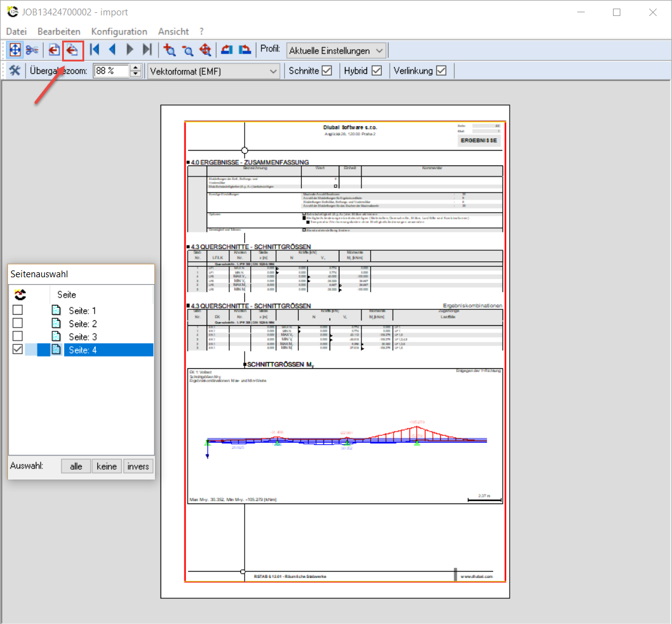Open the Profil dropdown showing Aktuelle Einstellungen

click(336, 50)
